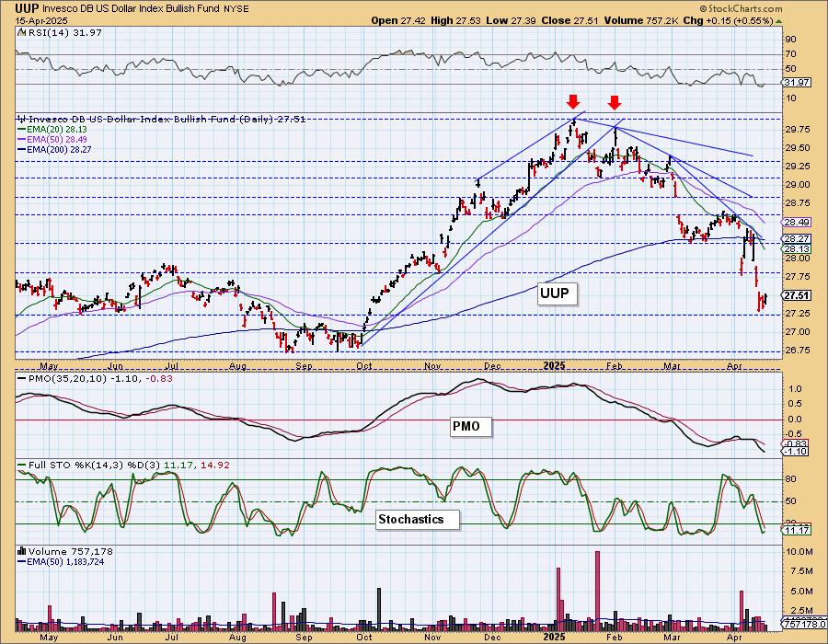Click the 31.97 RSI value tag

pyautogui.click(x=797, y=83)
